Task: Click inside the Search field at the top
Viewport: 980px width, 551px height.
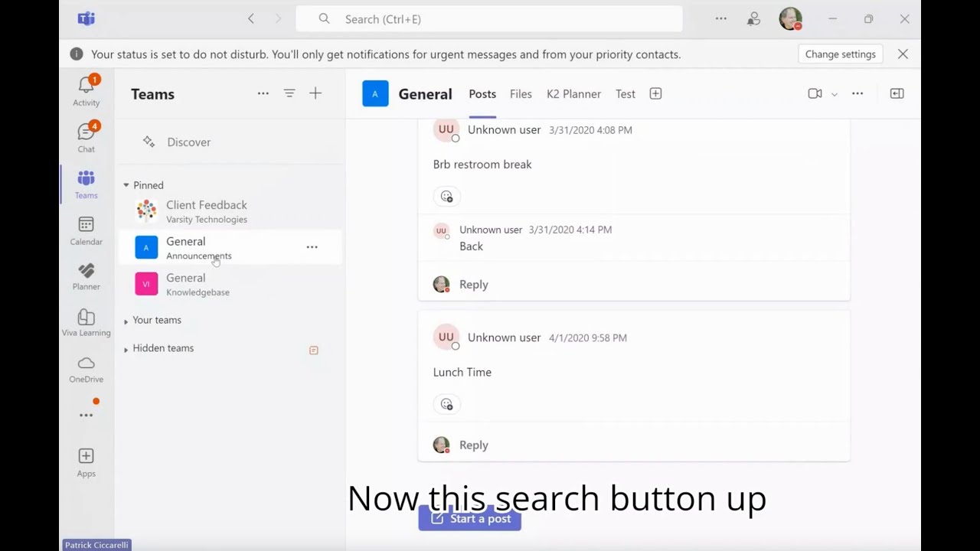Action: pos(490,18)
